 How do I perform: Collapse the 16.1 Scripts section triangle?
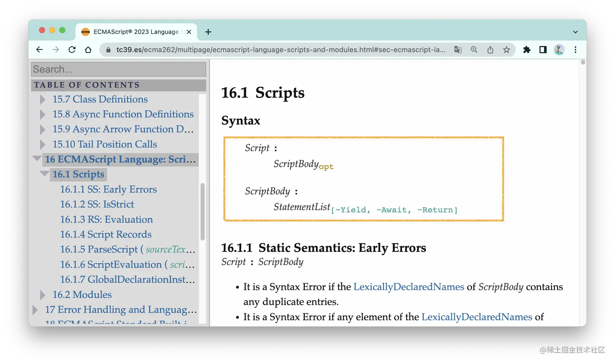(45, 174)
